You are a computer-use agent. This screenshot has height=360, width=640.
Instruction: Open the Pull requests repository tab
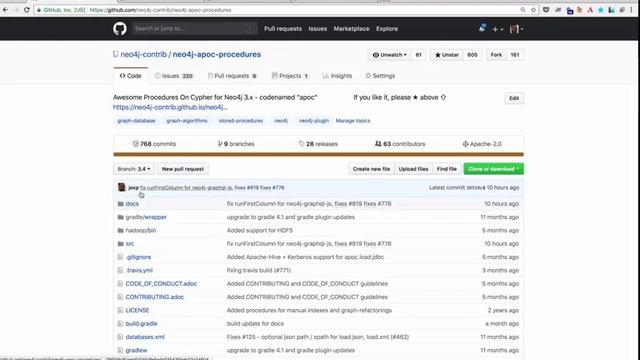232,76
